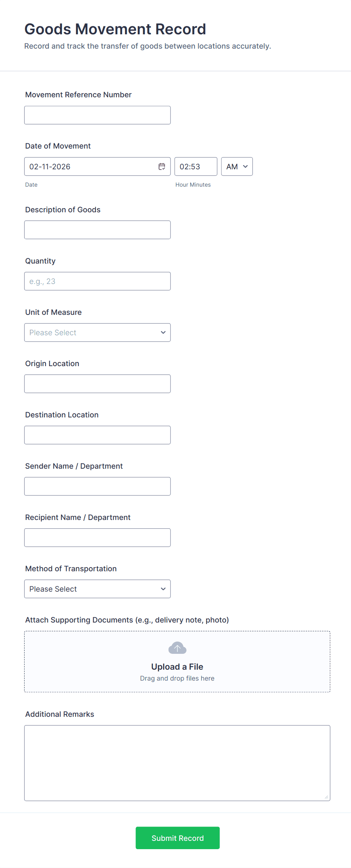Focus the Movement Reference Number field

tap(97, 115)
